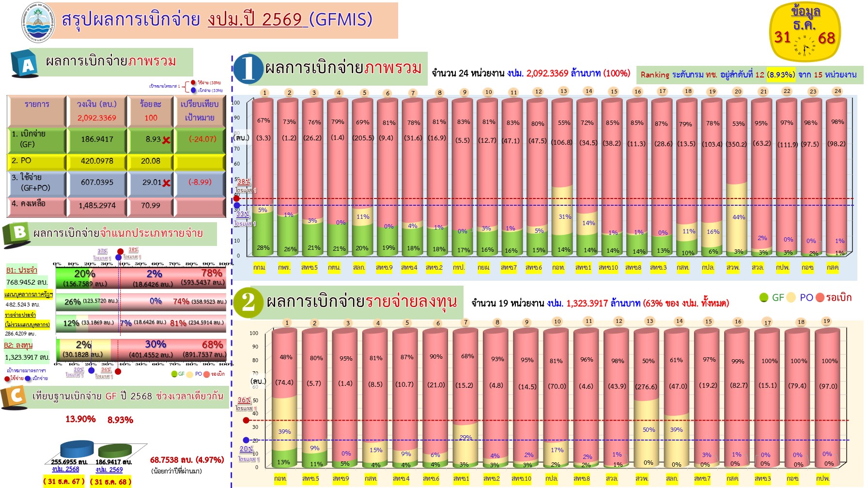Click the 1,323.3917 ลบ. amount under B2
The image size is (868, 488).
pyautogui.click(x=28, y=358)
